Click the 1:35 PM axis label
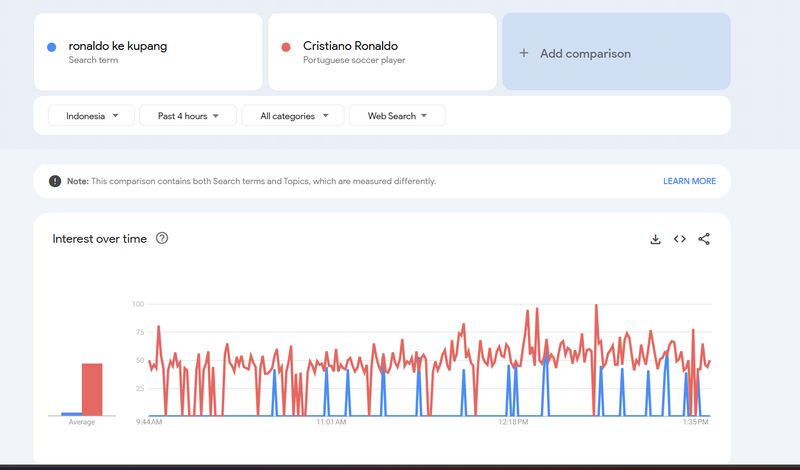 (x=695, y=422)
